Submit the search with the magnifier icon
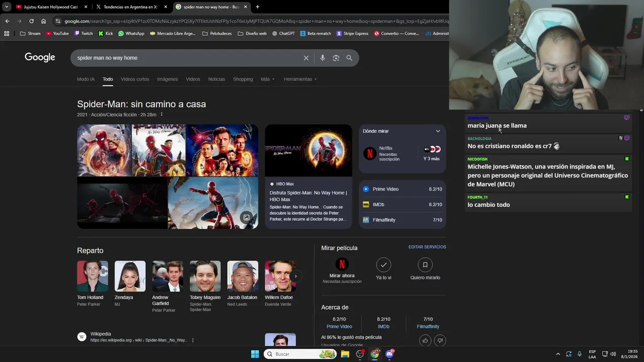The height and width of the screenshot is (362, 644). pyautogui.click(x=349, y=58)
